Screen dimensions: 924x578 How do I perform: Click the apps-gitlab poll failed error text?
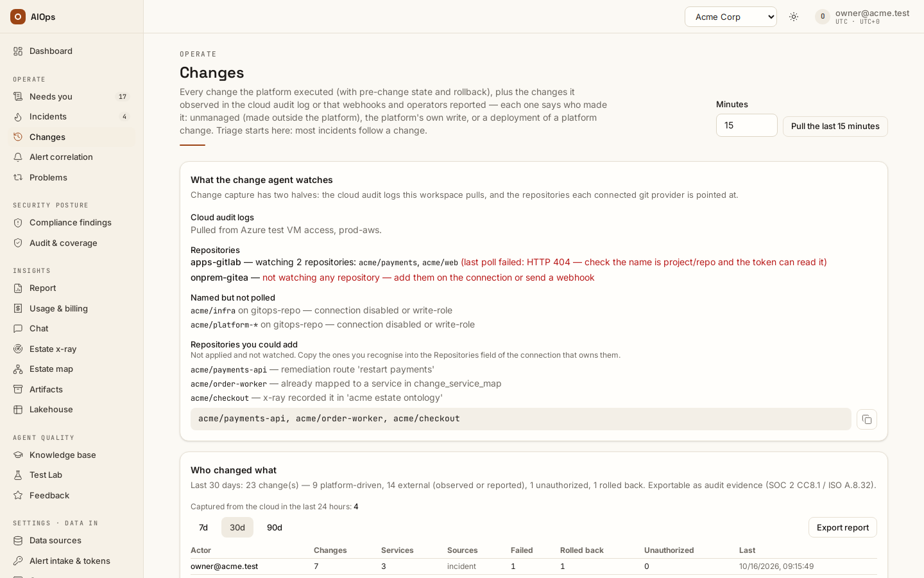644,262
